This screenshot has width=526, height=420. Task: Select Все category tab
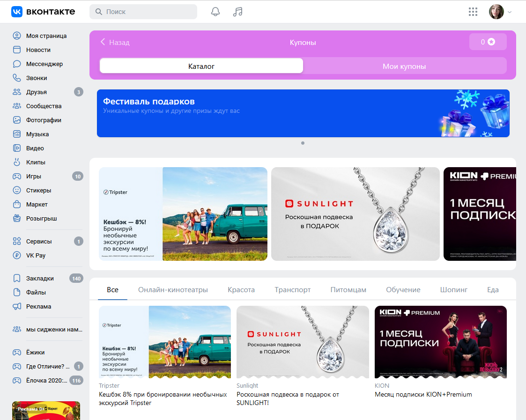[113, 290]
